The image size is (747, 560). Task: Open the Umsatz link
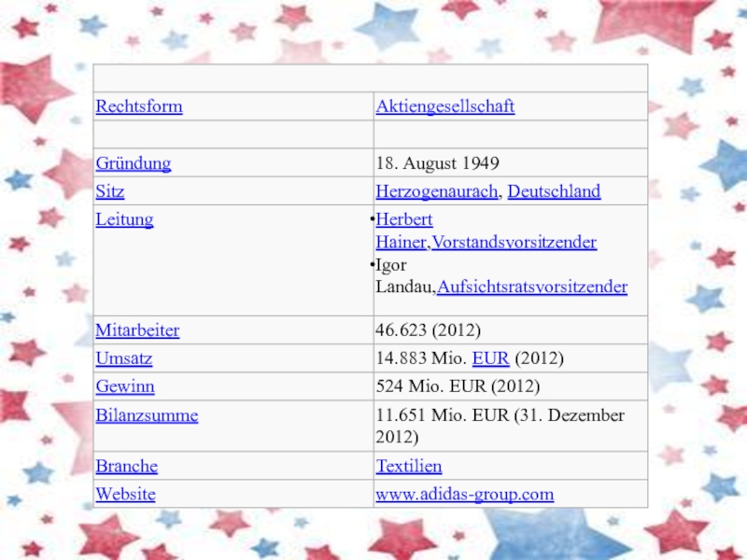pyautogui.click(x=124, y=358)
